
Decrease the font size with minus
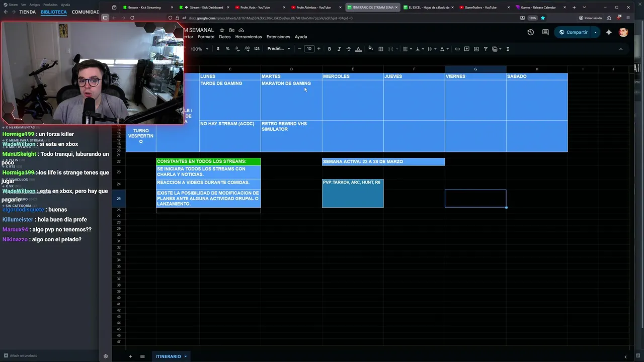coord(299,49)
